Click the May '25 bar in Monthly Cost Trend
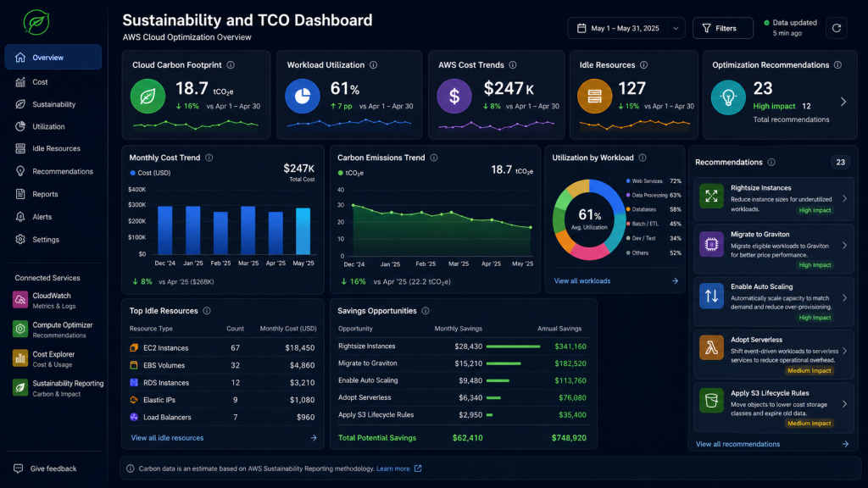 pos(303,231)
